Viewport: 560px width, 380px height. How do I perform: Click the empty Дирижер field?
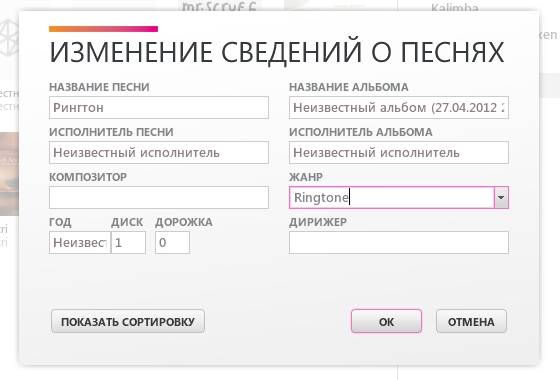click(x=399, y=242)
